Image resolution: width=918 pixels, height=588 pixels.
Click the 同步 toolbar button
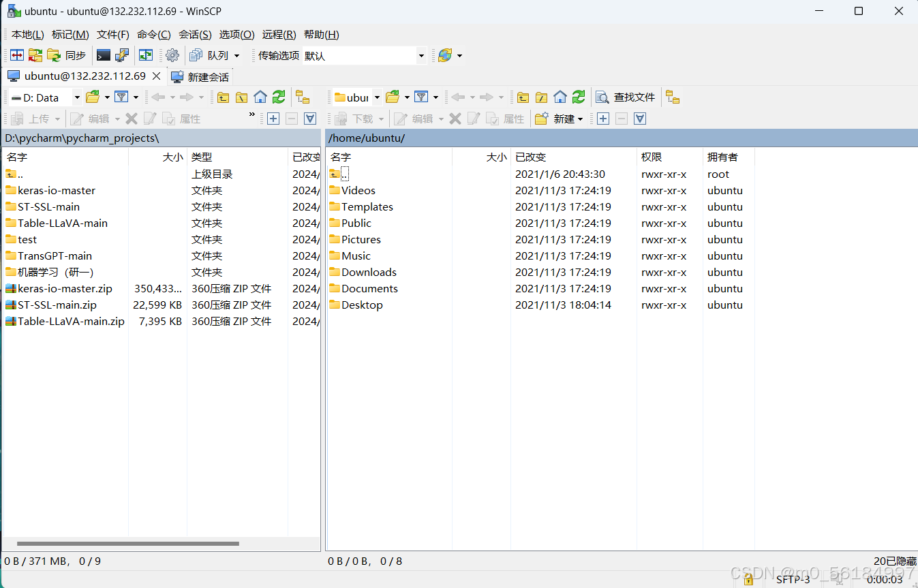(x=67, y=55)
